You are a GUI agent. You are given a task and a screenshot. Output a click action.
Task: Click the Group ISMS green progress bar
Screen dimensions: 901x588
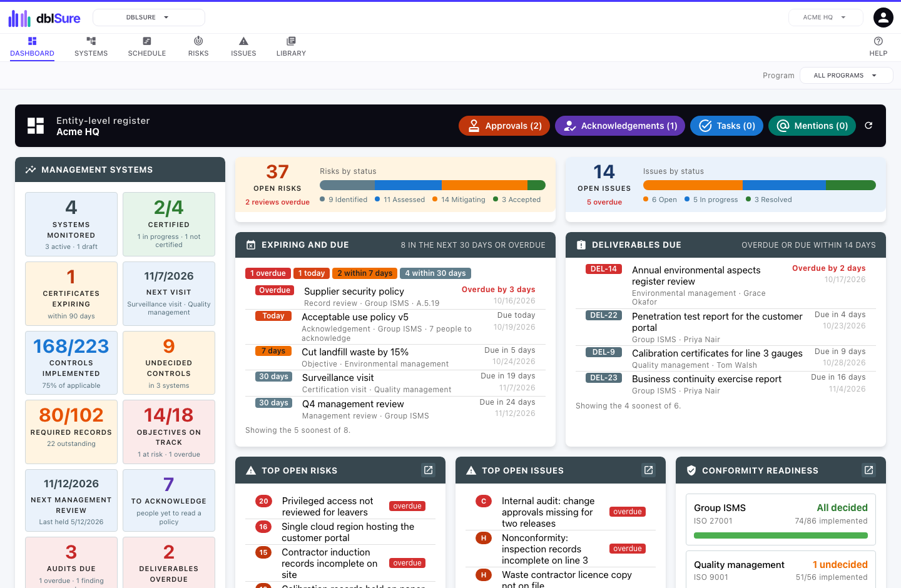[781, 535]
